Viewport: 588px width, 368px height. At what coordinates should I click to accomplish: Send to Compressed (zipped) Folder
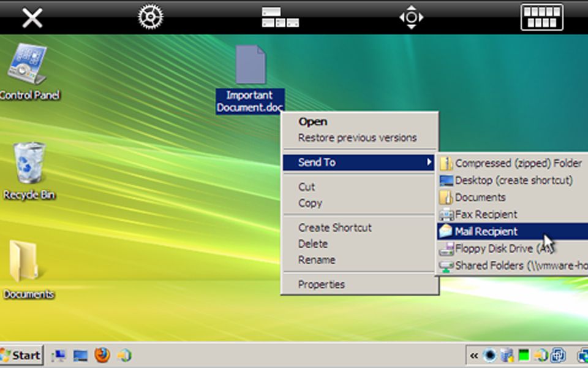pyautogui.click(x=513, y=163)
